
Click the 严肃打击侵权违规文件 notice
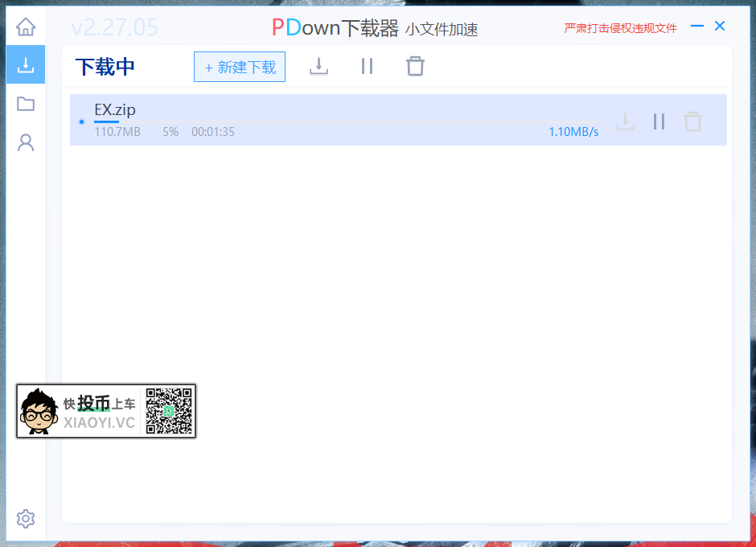(621, 28)
